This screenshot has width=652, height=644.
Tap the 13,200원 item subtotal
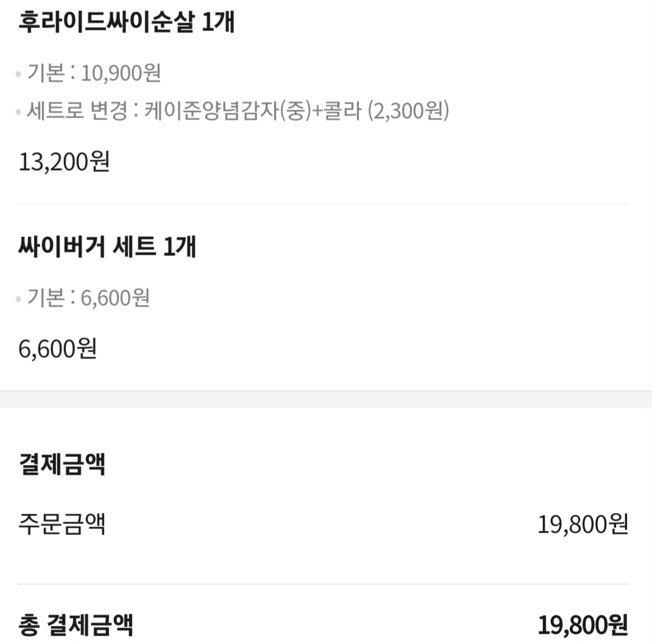tap(64, 161)
